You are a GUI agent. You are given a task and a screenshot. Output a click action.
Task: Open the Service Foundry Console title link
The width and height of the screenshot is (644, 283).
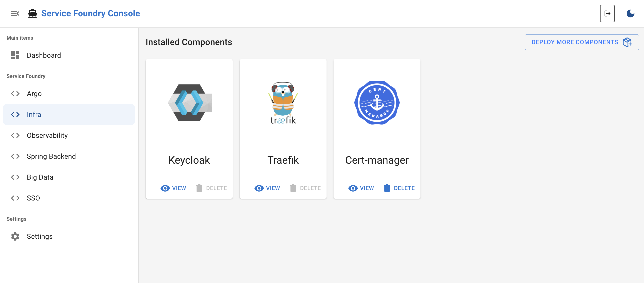coord(90,13)
